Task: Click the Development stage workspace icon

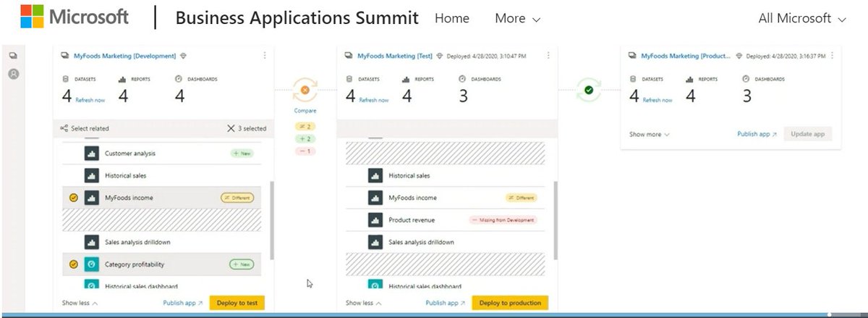Action: coord(65,55)
